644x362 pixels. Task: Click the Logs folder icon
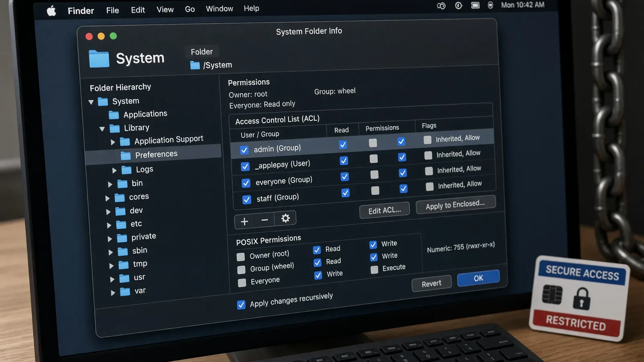(127, 170)
